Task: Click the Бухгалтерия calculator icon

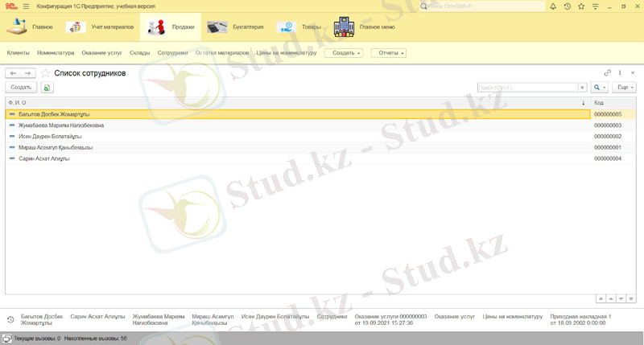Action: (217, 27)
